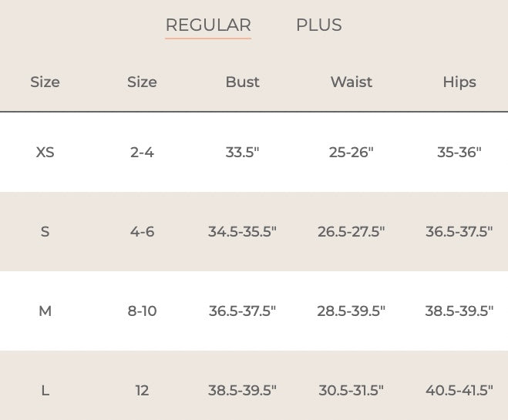Click the 40.5-41.5" hips measurement for L
The height and width of the screenshot is (420, 508).
[459, 391]
